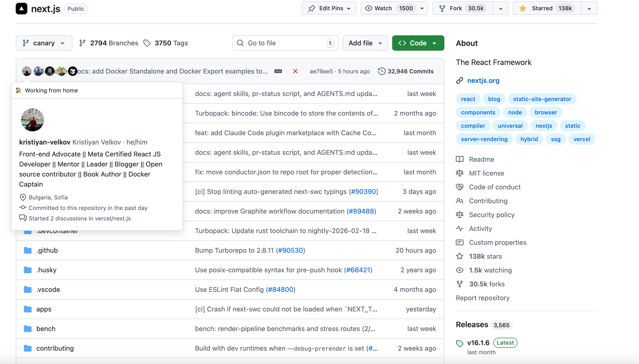The height and width of the screenshot is (364, 639).
Task: Open the Add file dropdown
Action: pos(365,43)
